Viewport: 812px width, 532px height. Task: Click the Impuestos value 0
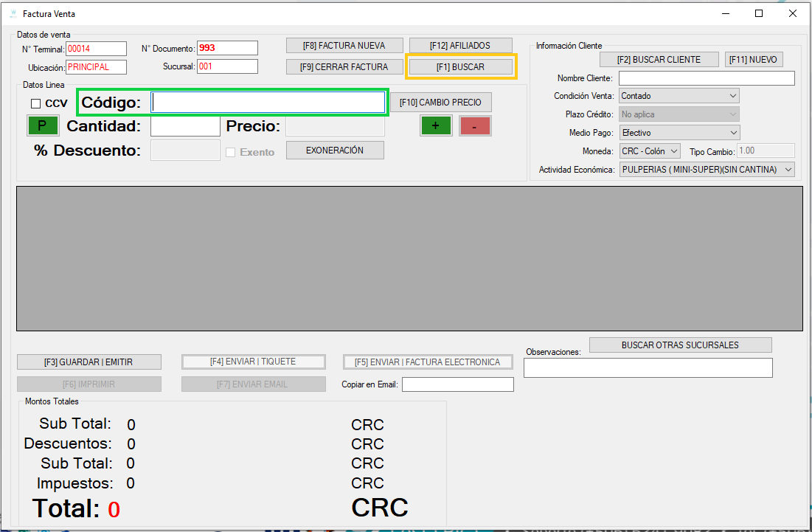click(131, 483)
